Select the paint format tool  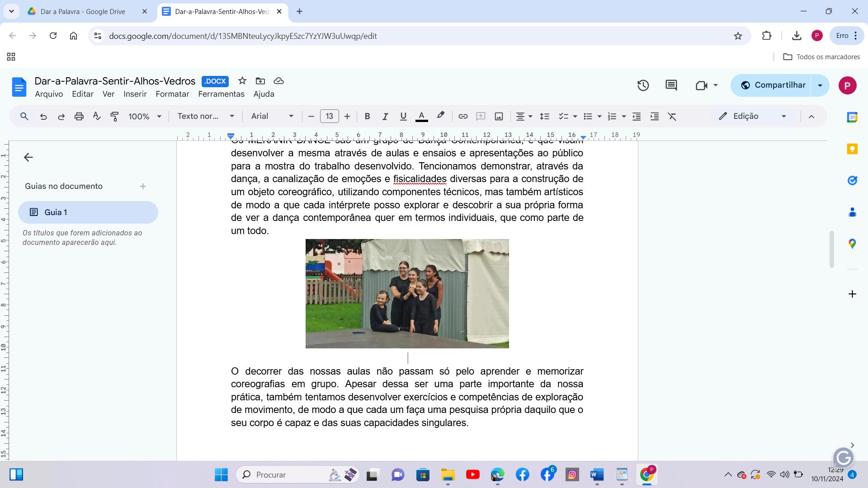115,117
